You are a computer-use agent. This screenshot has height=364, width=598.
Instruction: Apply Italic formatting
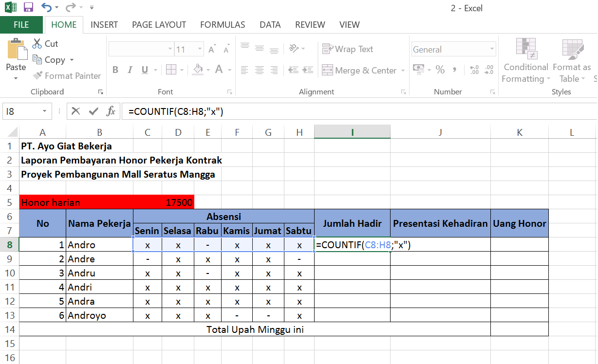click(130, 70)
